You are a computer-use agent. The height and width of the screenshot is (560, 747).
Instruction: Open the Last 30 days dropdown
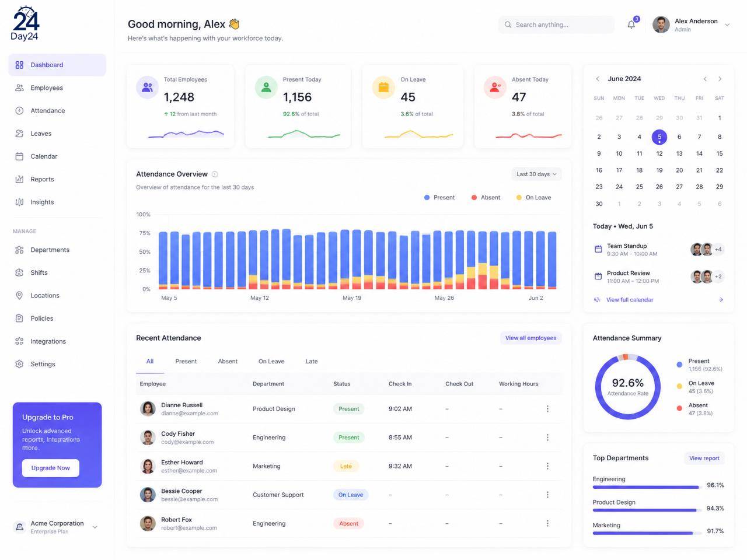click(536, 174)
